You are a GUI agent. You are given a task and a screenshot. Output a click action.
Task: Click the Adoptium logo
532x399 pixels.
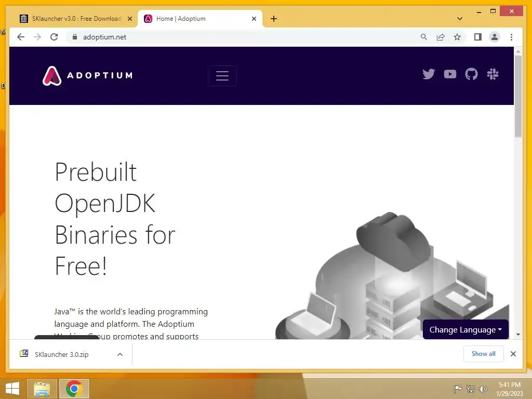[x=87, y=75]
